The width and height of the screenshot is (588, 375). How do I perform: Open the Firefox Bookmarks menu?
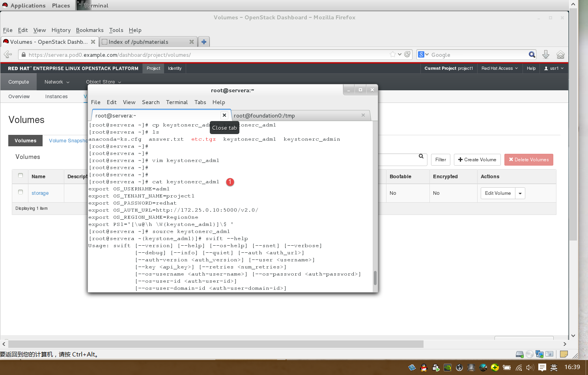90,30
